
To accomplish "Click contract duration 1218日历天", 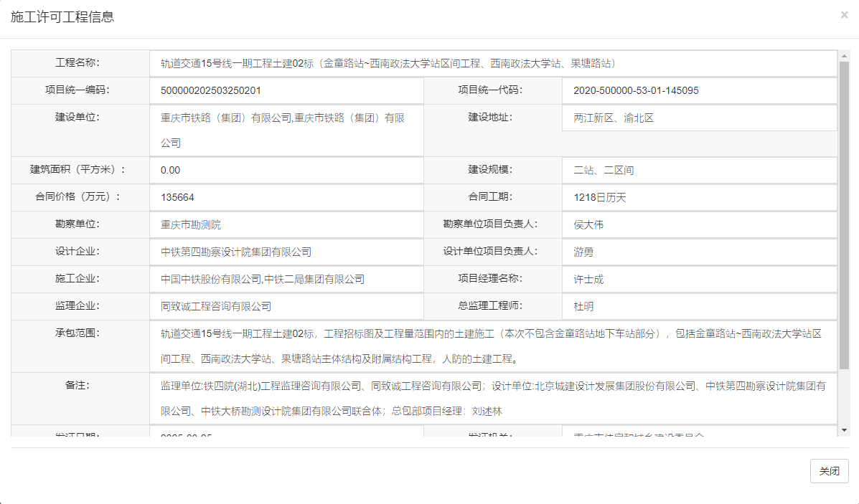I will coord(600,197).
